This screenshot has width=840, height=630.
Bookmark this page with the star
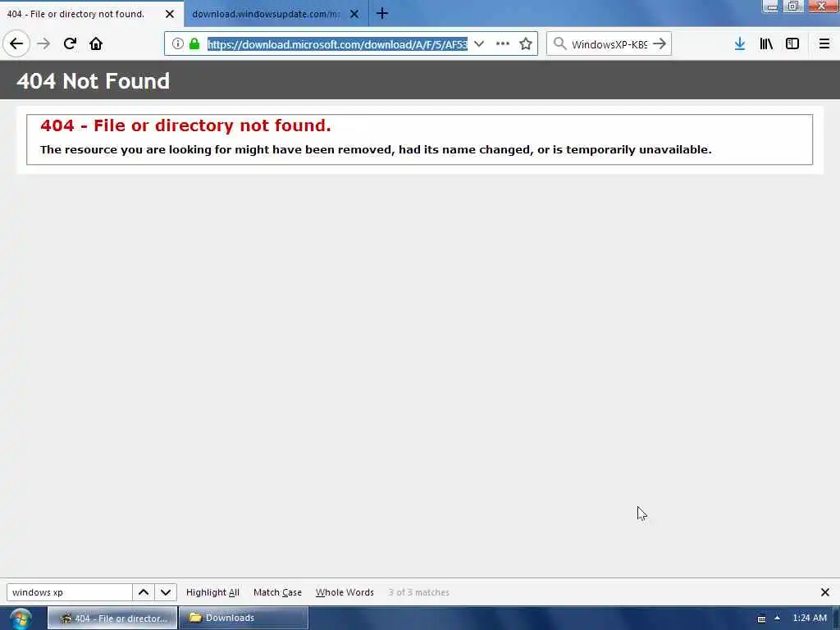point(526,44)
